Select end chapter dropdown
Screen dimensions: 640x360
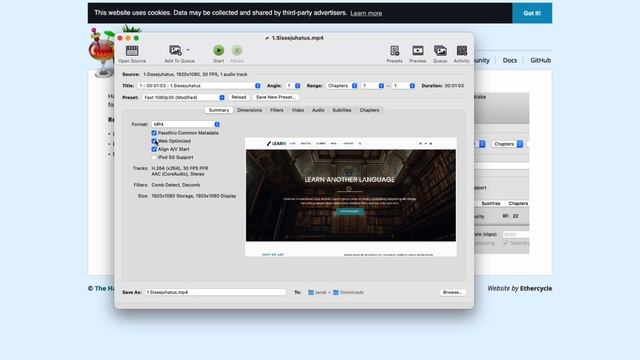[x=404, y=86]
